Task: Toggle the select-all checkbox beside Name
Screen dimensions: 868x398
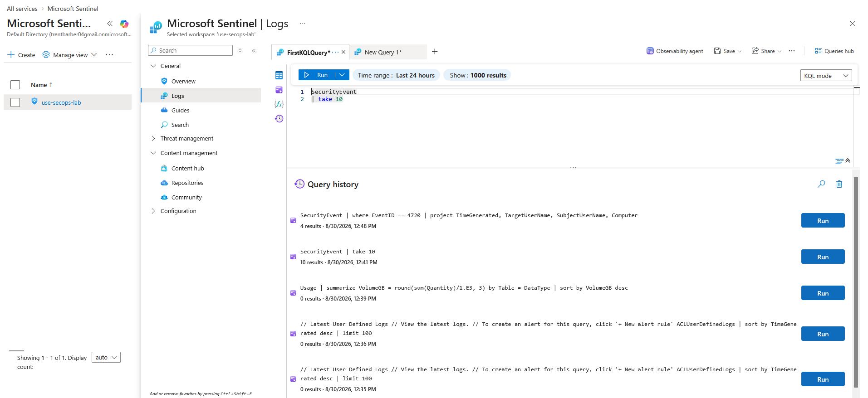Action: click(x=15, y=85)
